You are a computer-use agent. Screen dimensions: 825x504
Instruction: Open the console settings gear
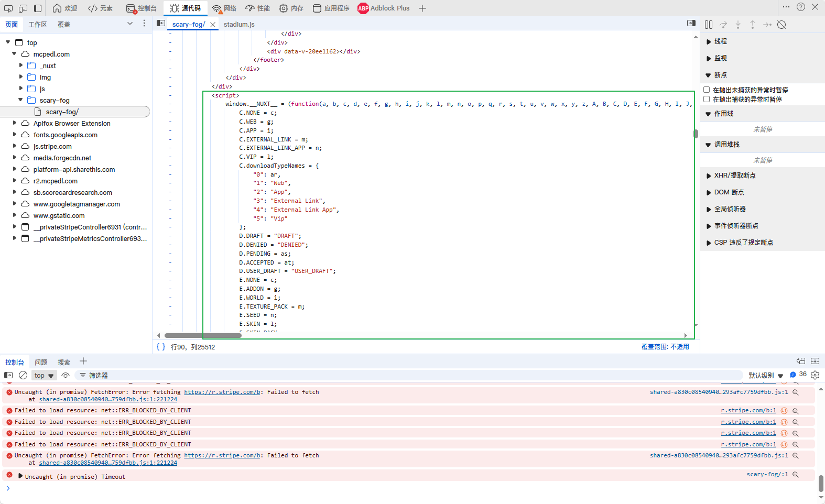pyautogui.click(x=815, y=375)
